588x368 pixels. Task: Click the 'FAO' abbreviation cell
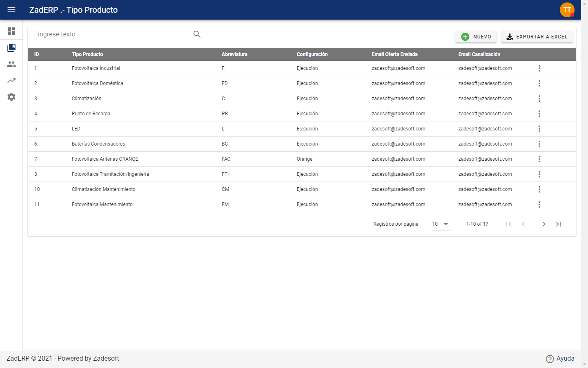click(x=226, y=159)
